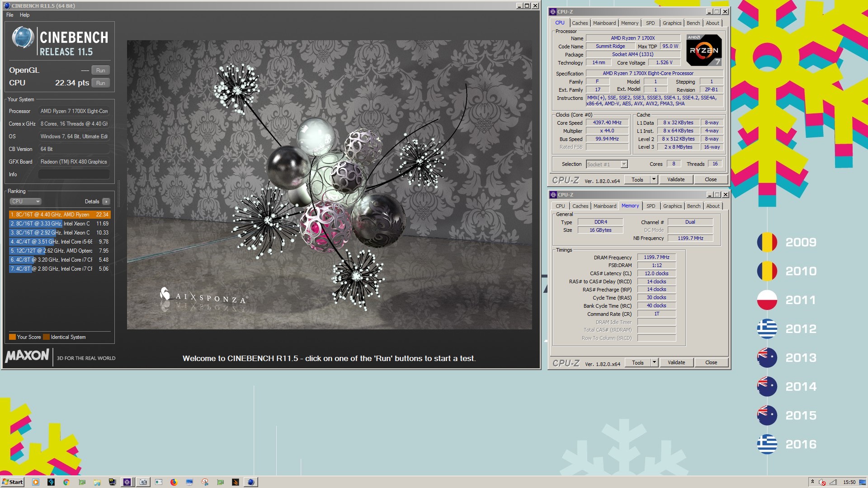Click Validate in upper CPU-Z window

676,180
